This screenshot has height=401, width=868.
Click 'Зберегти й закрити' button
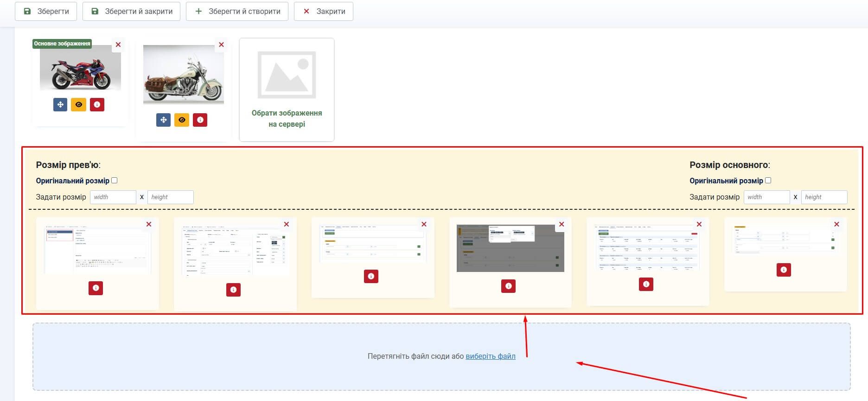(x=131, y=11)
